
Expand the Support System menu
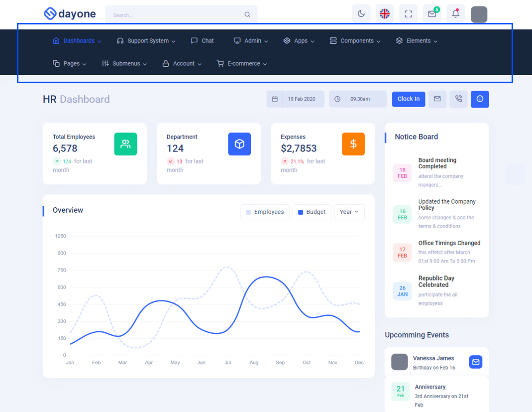pos(146,41)
